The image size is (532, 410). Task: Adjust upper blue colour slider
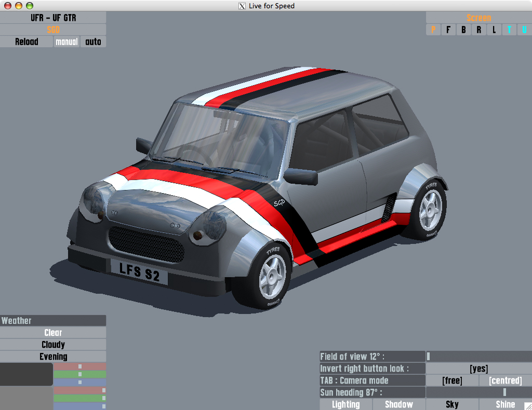tap(79, 382)
